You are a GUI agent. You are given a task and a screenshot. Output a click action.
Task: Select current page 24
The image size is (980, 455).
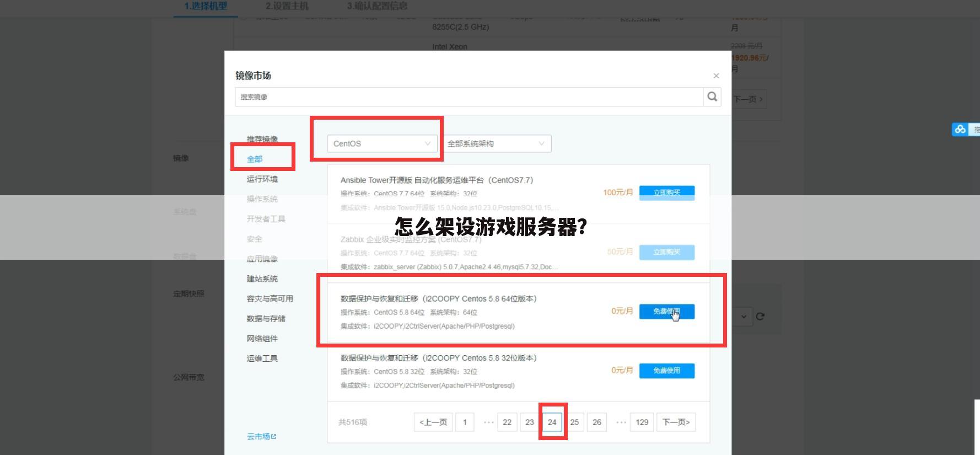coord(552,422)
